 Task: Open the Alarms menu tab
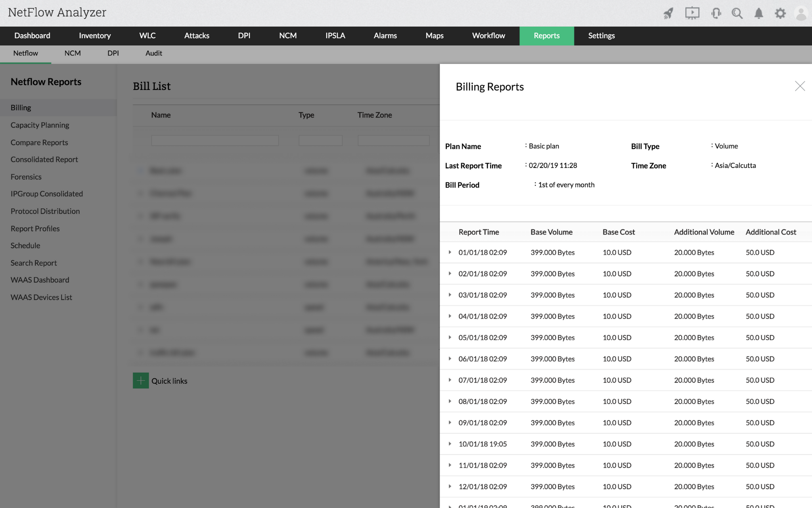coord(385,36)
